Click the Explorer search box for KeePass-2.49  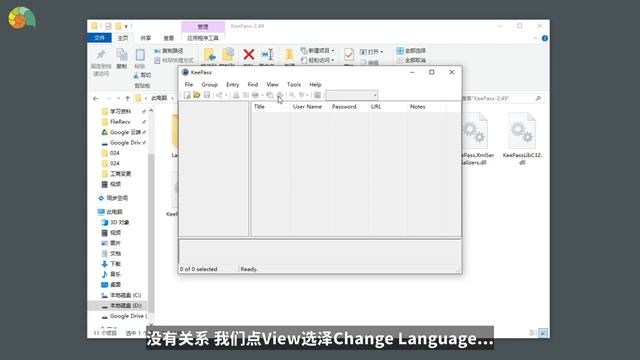coord(502,98)
